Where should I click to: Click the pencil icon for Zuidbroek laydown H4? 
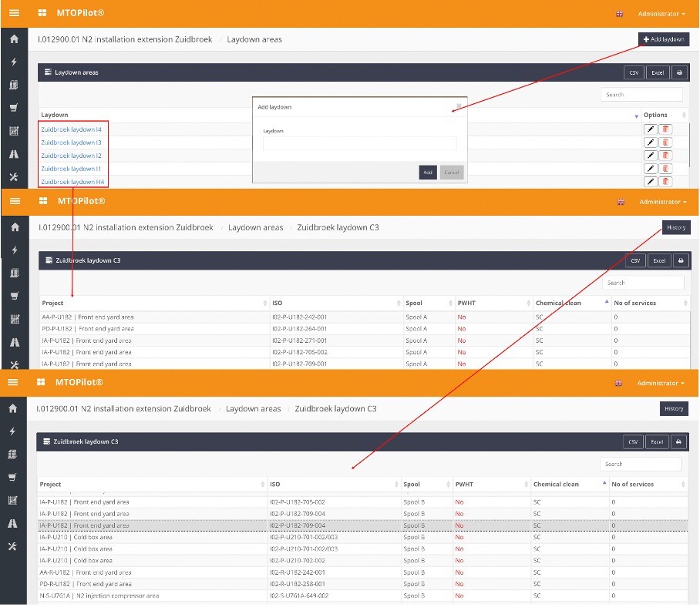tap(650, 182)
